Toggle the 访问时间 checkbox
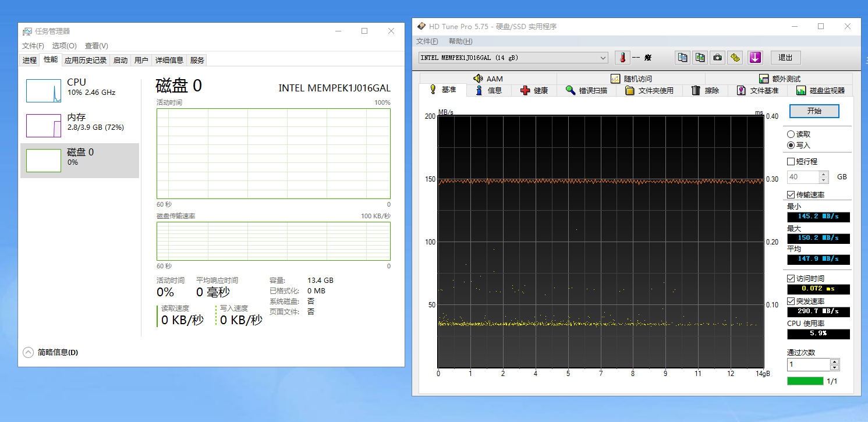Image resolution: width=868 pixels, height=422 pixels. click(791, 279)
